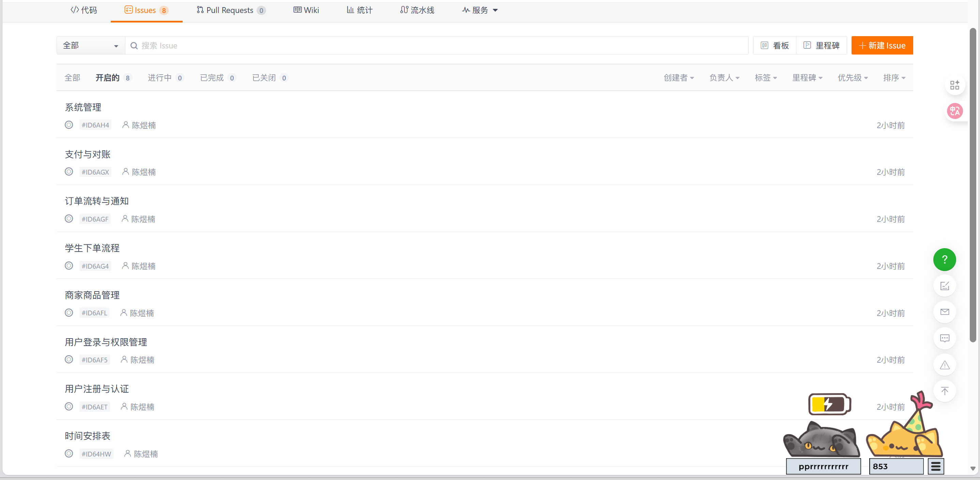Screen dimensions: 980x480
Task: Click the edit note floating icon
Action: click(944, 286)
